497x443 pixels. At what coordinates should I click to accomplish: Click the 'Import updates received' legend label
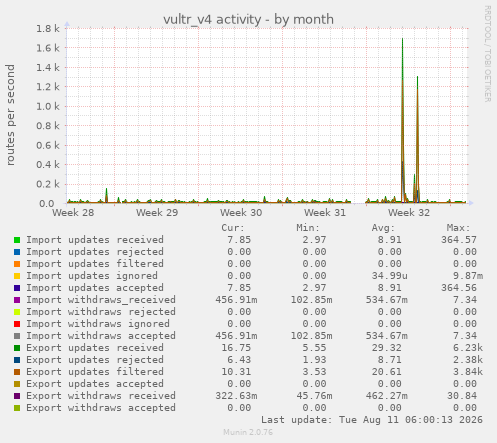click(x=95, y=240)
